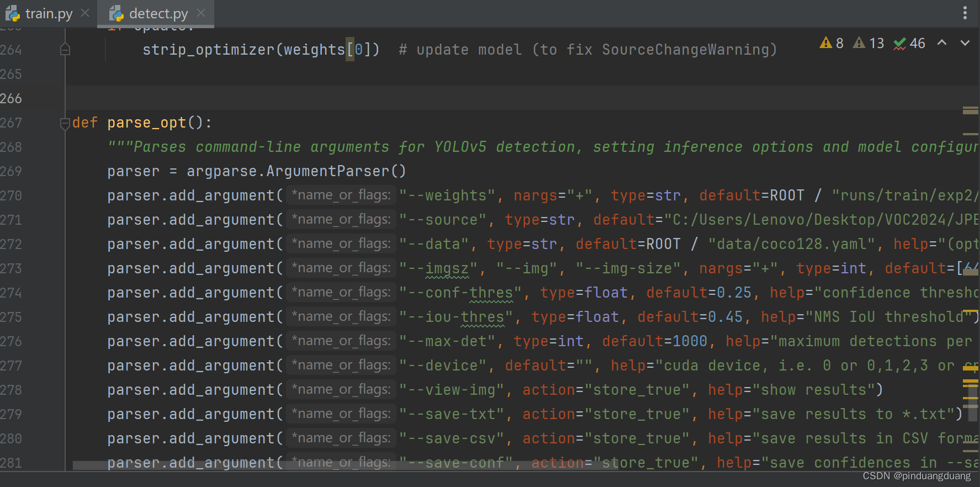Collapse the parse_opt function fold marker

pos(65,123)
